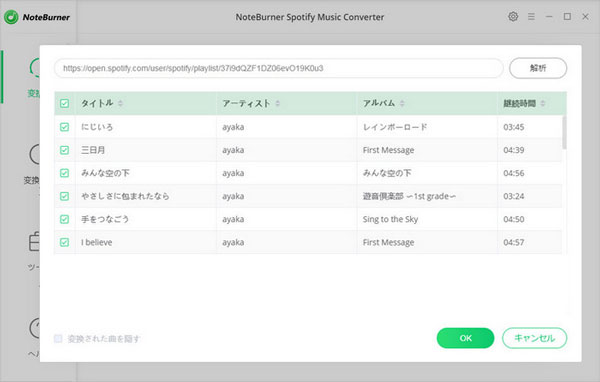Close the NoteBurner window
Screen dimensions: 600x382
pos(585,16)
